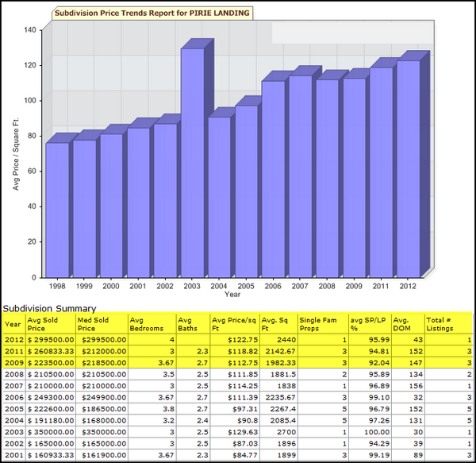Viewport: 476px width, 463px height.
Task: Click the 'Avg Sold Price' column header
Action: coord(43,324)
